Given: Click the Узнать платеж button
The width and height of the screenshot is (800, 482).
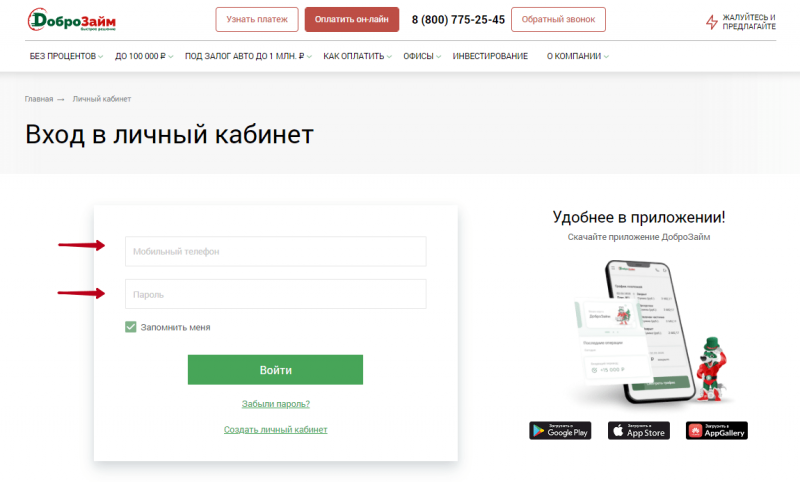Looking at the screenshot, I should (x=257, y=19).
